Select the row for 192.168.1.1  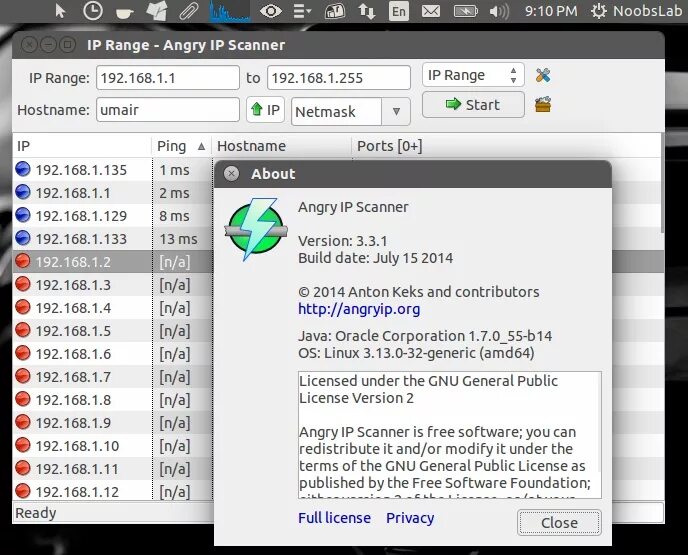113,193
